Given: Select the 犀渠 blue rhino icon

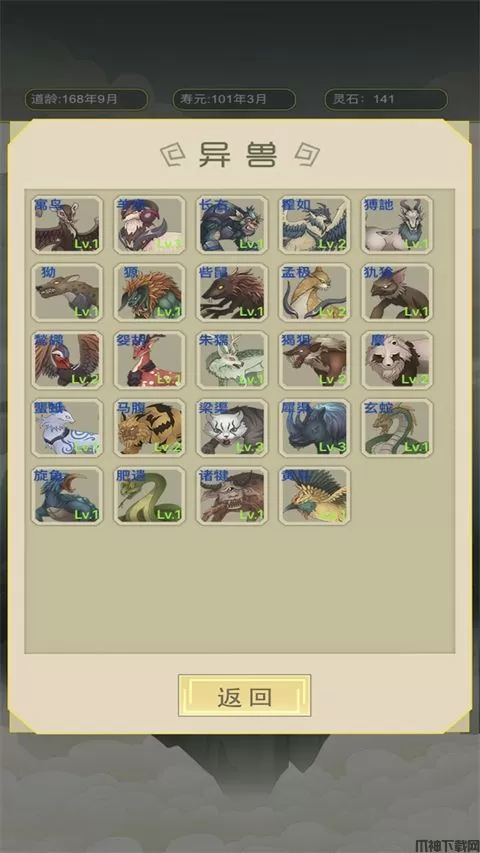Looking at the screenshot, I should point(315,428).
